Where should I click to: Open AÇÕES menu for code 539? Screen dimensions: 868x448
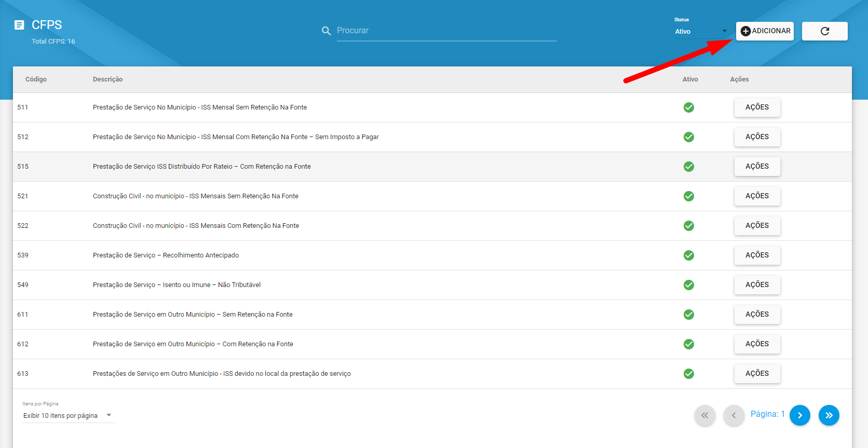[757, 255]
